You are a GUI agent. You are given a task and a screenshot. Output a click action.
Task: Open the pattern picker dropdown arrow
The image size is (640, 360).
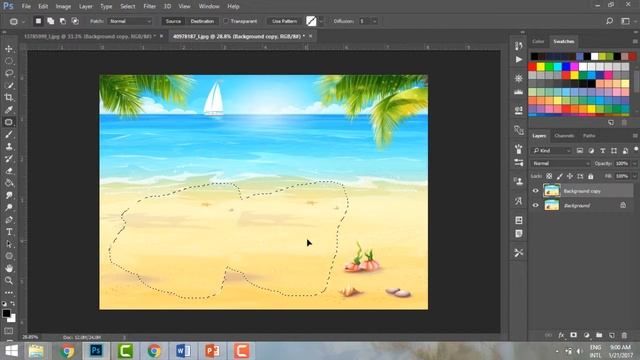321,21
